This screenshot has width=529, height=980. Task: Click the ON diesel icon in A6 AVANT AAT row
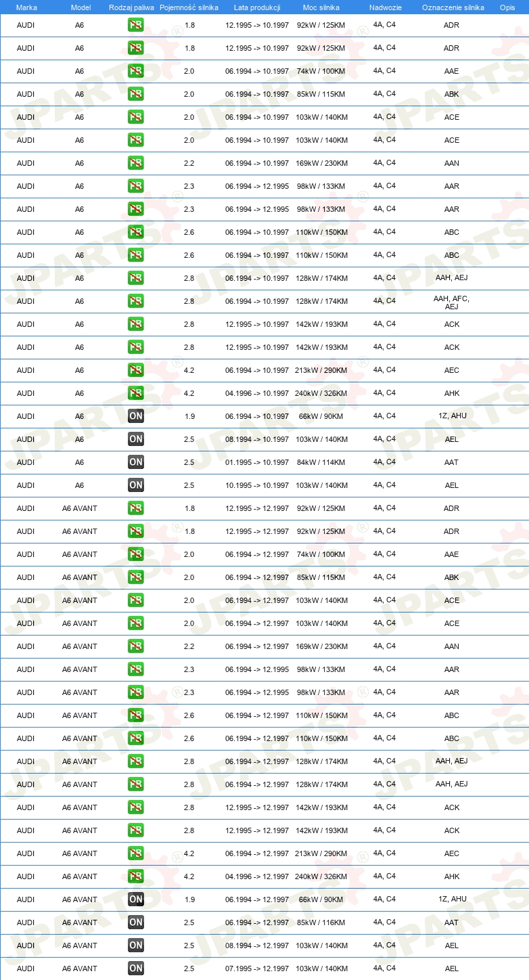tap(136, 922)
